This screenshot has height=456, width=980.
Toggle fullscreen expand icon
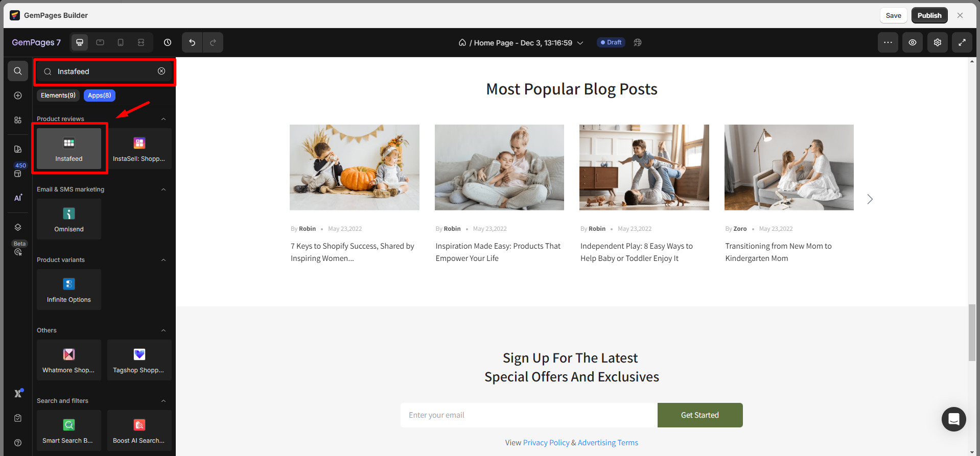pyautogui.click(x=962, y=42)
